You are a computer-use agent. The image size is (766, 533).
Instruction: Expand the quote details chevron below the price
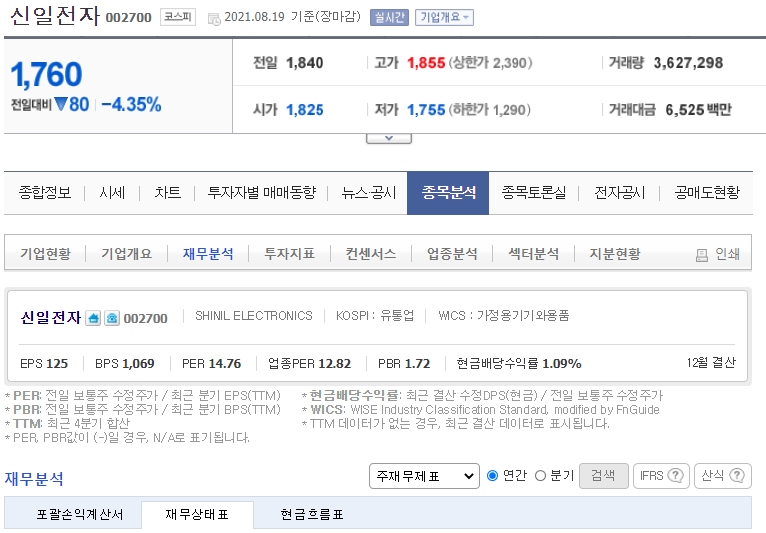pos(389,139)
